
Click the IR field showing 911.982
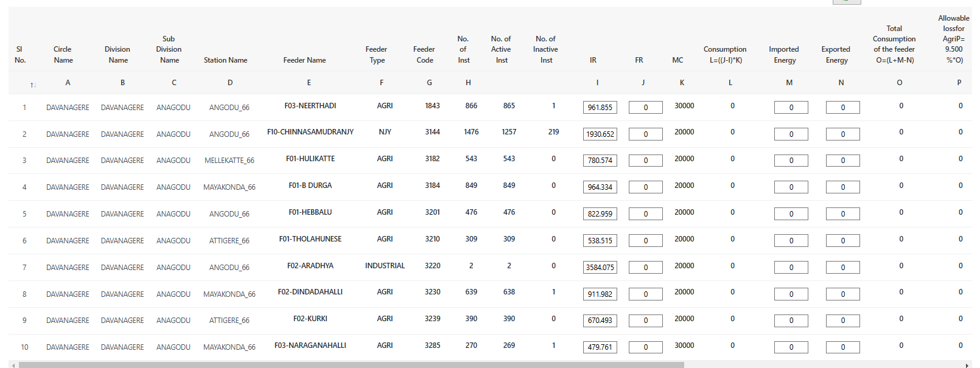(600, 294)
